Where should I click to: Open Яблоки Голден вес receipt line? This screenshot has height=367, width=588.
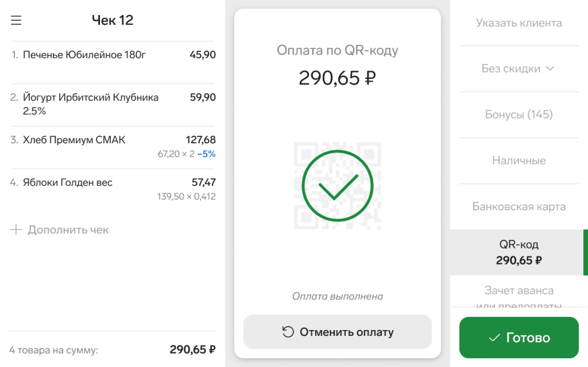tap(68, 183)
